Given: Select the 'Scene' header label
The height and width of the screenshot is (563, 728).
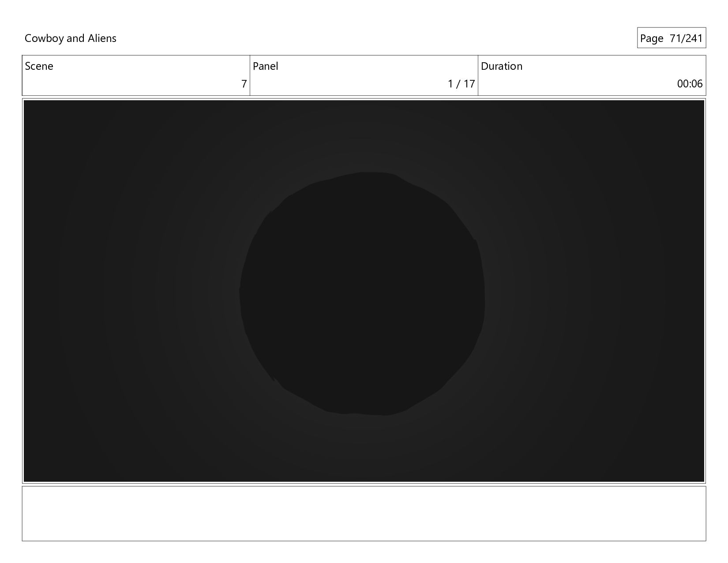Looking at the screenshot, I should pos(39,66).
